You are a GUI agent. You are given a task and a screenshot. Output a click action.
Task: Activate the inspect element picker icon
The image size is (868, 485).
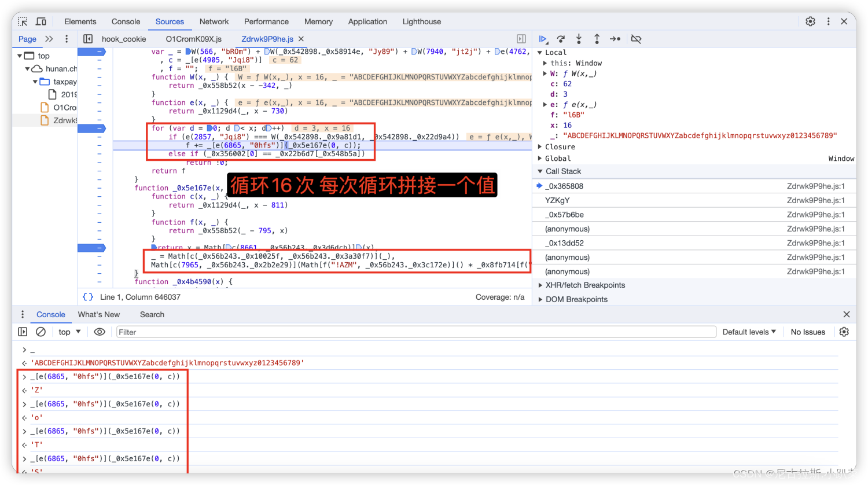point(23,21)
